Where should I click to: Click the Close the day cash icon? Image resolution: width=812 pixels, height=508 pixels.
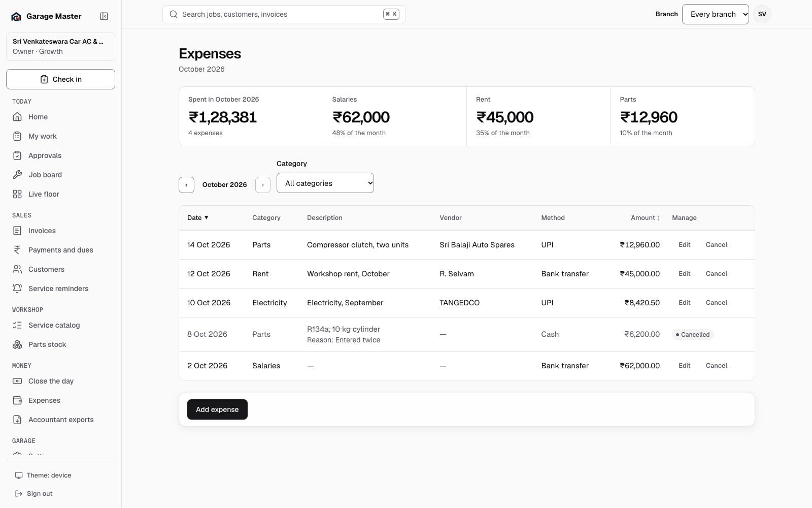(17, 381)
